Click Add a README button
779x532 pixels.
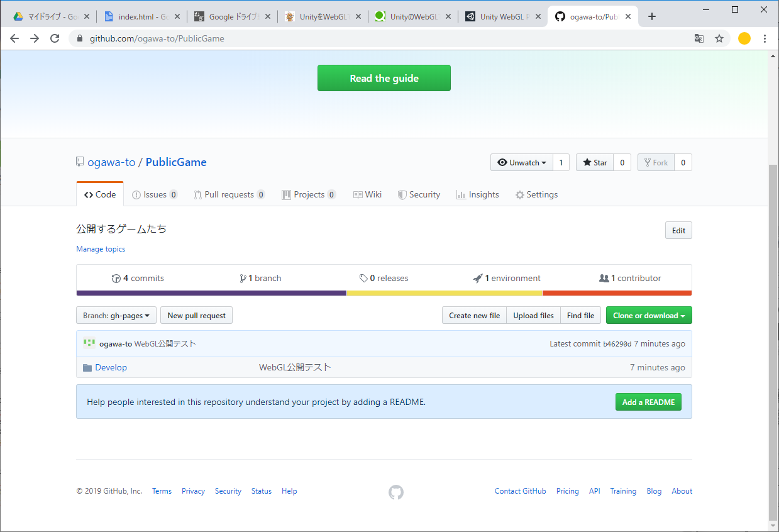pos(648,402)
